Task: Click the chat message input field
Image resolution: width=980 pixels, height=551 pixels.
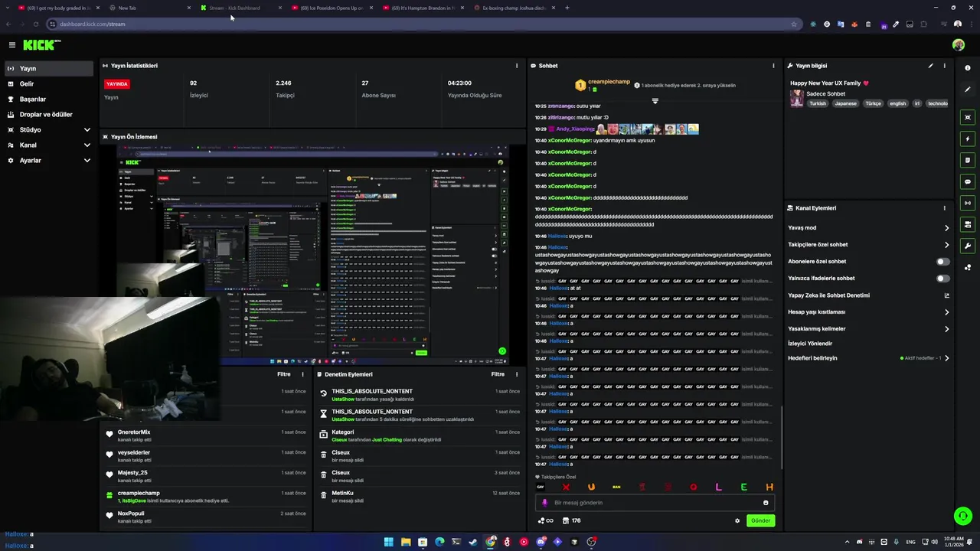Action: click(655, 503)
